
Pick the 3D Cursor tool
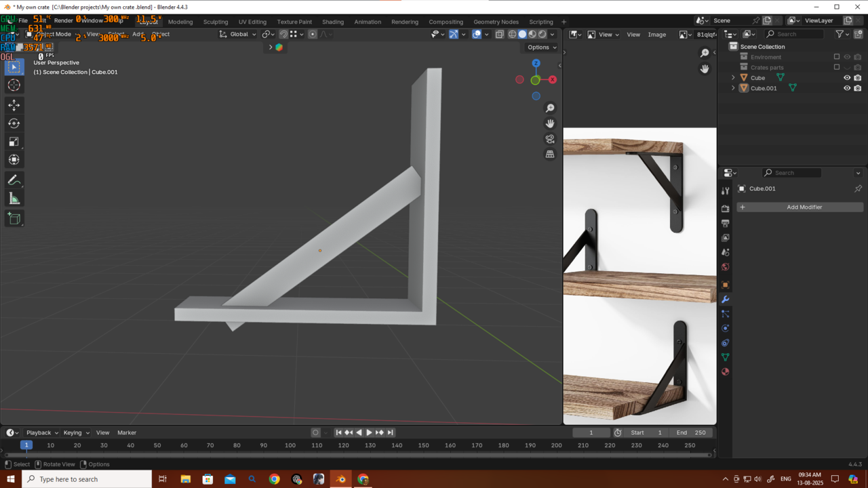[14, 85]
